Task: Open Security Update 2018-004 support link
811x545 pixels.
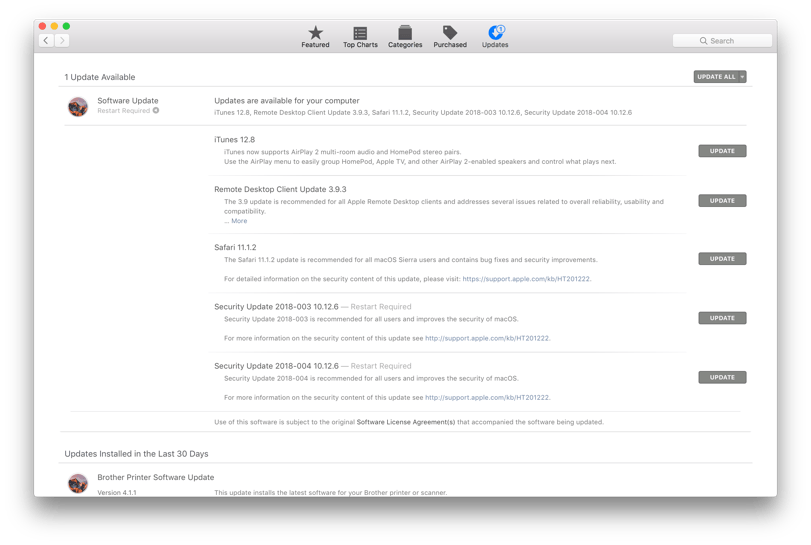Action: tap(487, 398)
